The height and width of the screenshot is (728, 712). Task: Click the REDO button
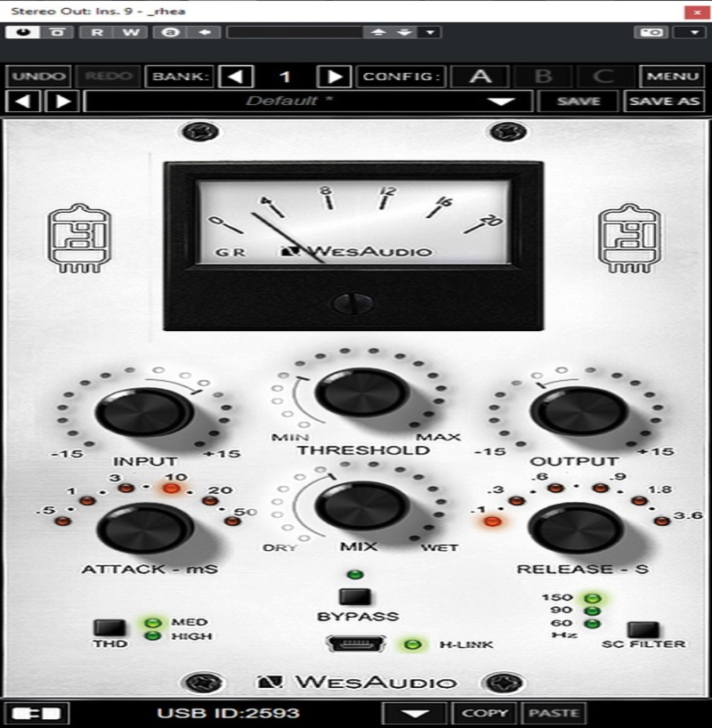[109, 77]
